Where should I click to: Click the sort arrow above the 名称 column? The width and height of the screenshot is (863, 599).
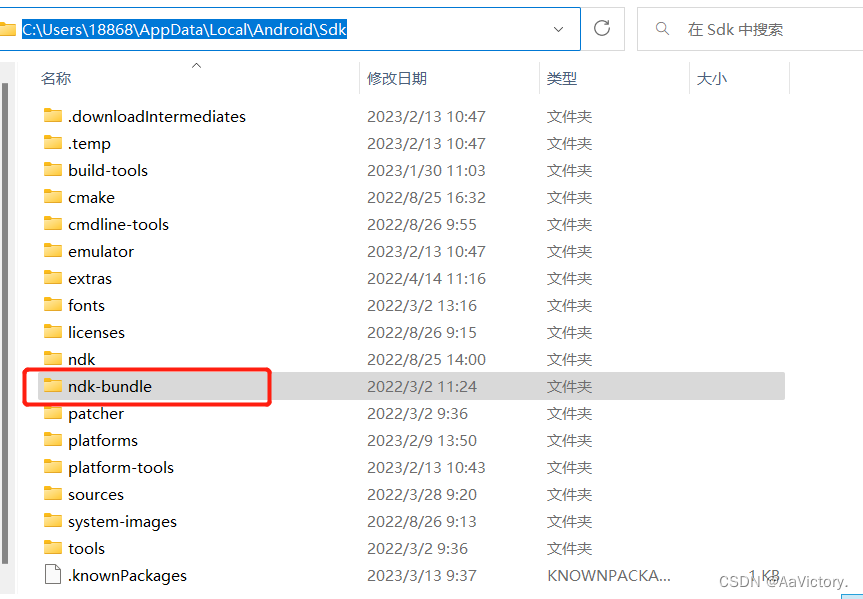196,65
